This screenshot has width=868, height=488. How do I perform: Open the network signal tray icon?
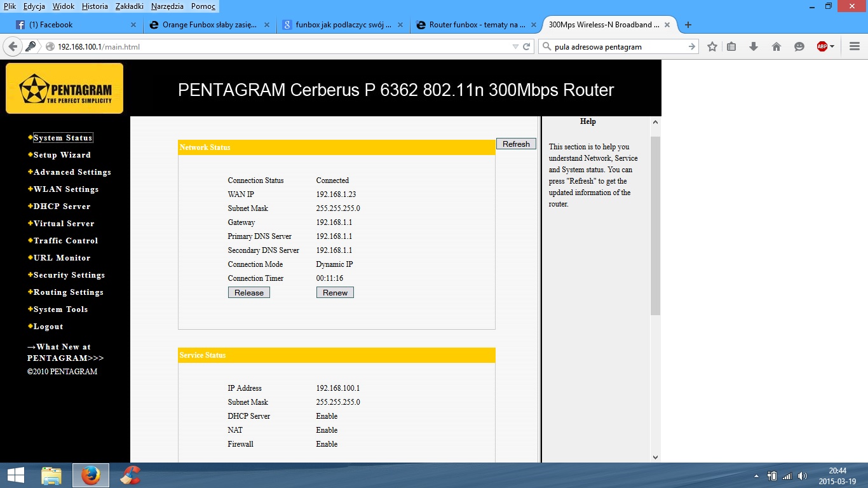(787, 476)
